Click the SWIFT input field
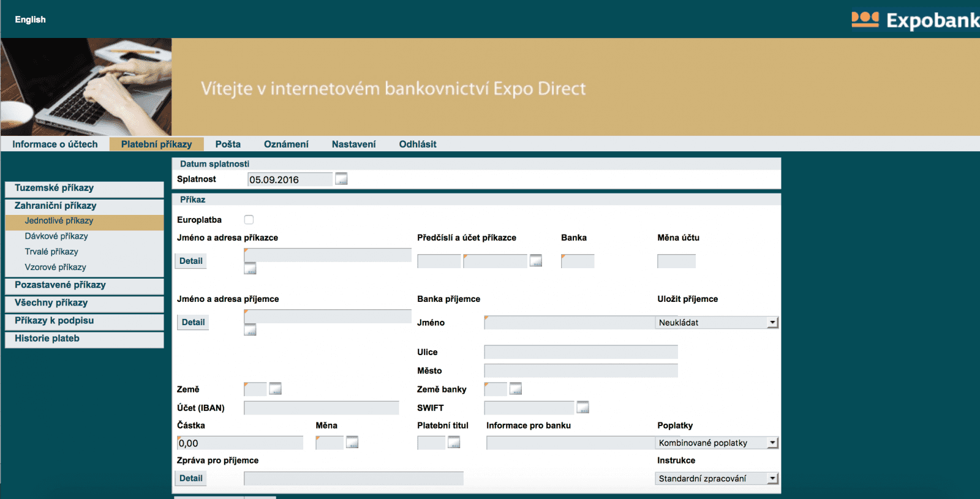 point(529,408)
